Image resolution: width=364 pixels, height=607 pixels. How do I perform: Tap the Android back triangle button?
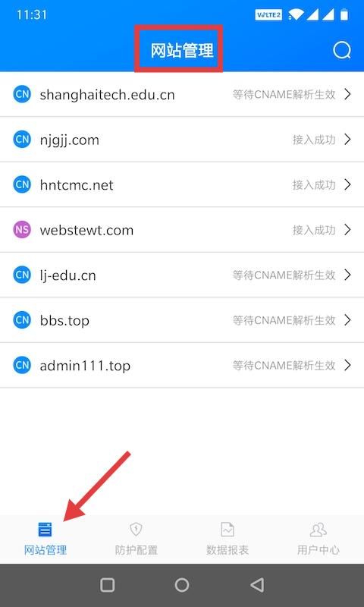point(257,585)
